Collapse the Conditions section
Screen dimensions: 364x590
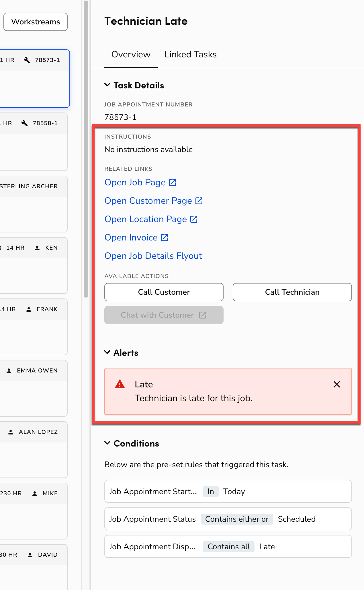(107, 443)
